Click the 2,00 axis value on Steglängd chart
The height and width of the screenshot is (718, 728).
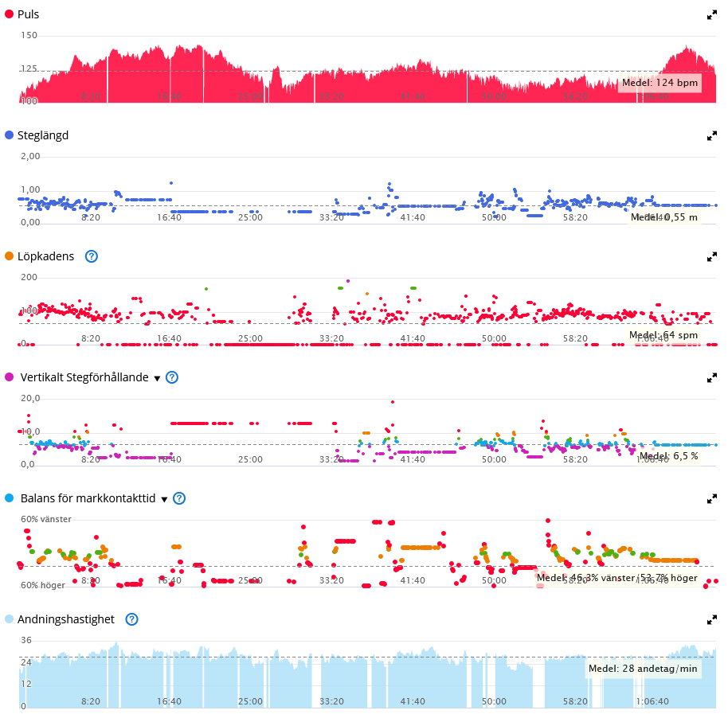(30, 156)
